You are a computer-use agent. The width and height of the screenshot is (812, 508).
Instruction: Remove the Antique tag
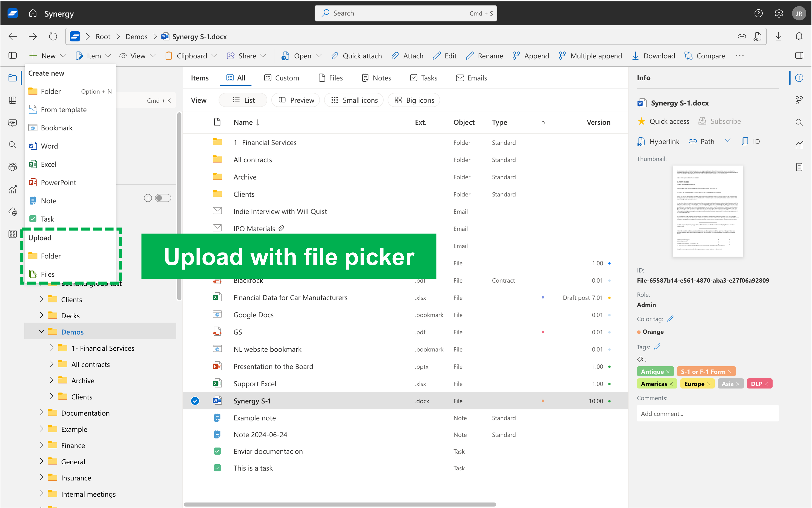(x=668, y=372)
